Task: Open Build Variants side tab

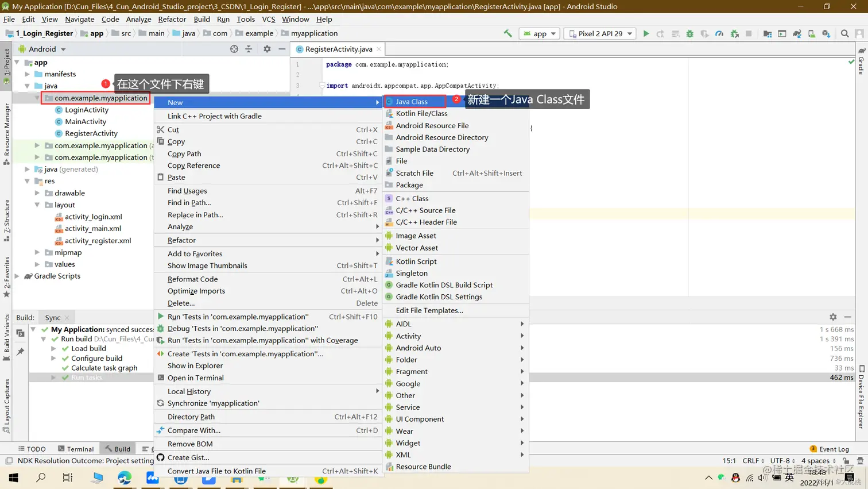Action: tap(6, 338)
